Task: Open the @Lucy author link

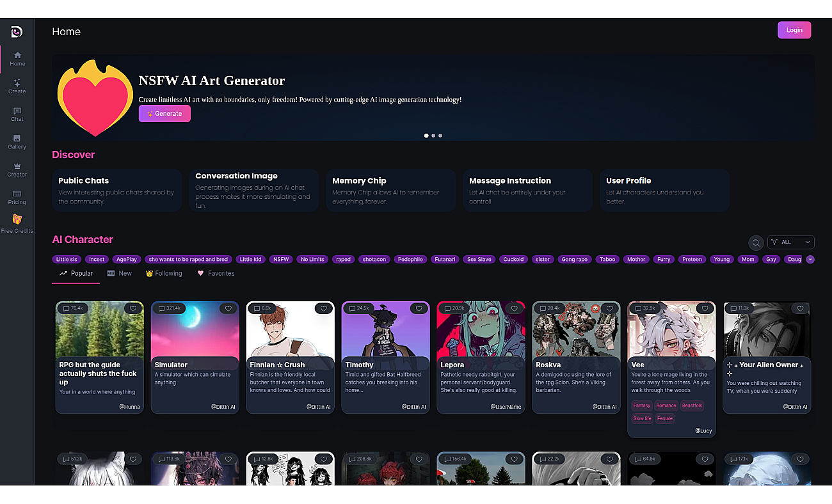Action: 703,431
